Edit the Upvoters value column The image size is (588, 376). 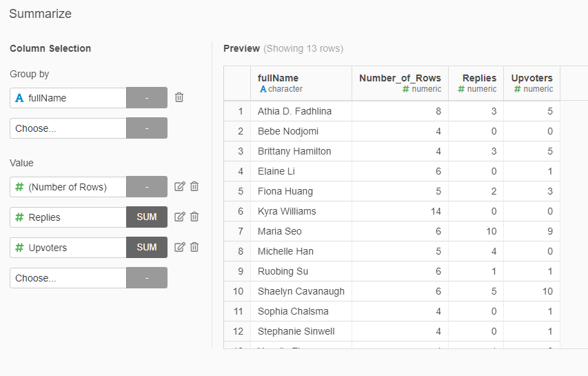180,247
